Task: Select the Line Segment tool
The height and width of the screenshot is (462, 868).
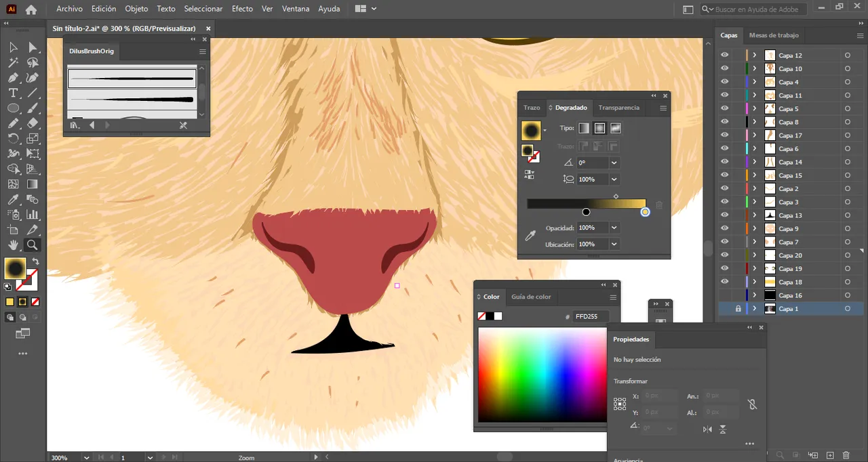Action: (x=33, y=93)
